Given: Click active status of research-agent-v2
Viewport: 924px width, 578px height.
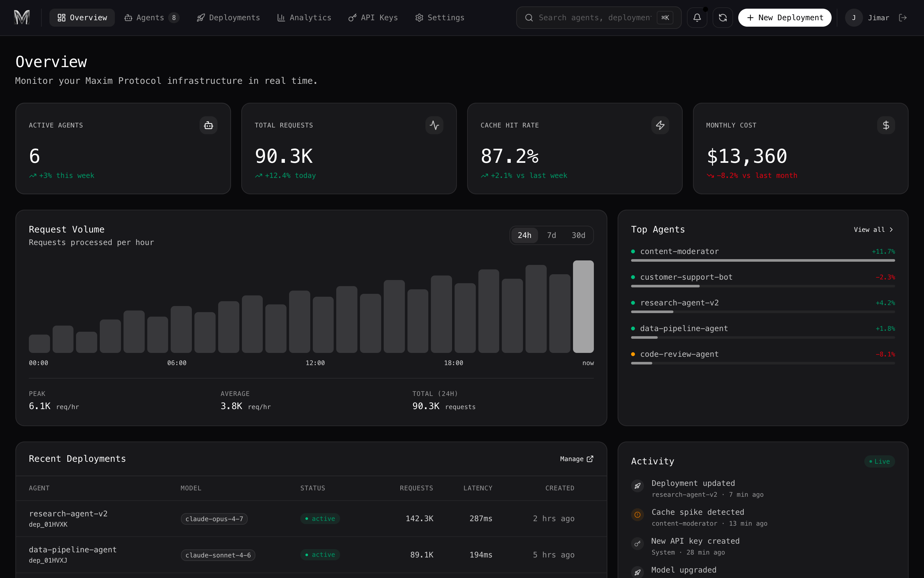Looking at the screenshot, I should coord(320,518).
